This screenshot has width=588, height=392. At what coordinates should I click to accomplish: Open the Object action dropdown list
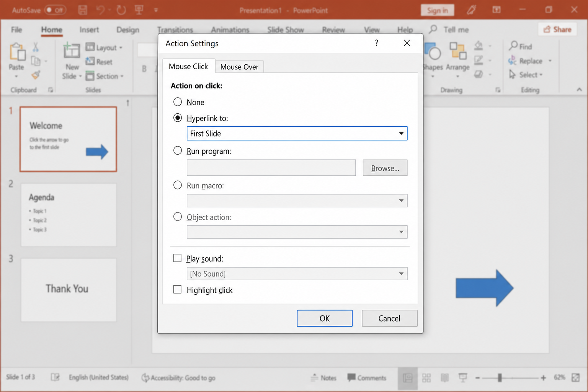pos(401,232)
